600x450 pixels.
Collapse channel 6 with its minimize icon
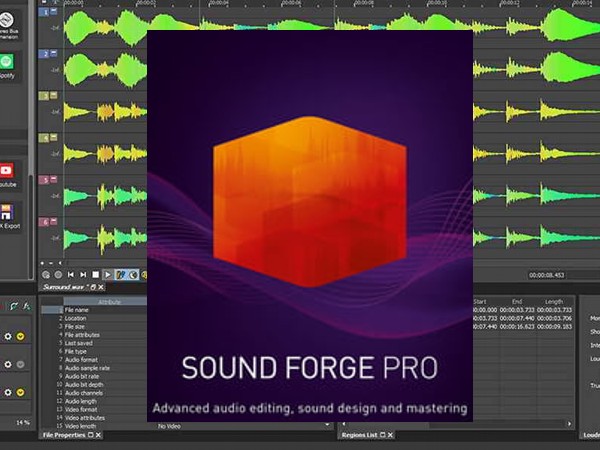(54, 221)
